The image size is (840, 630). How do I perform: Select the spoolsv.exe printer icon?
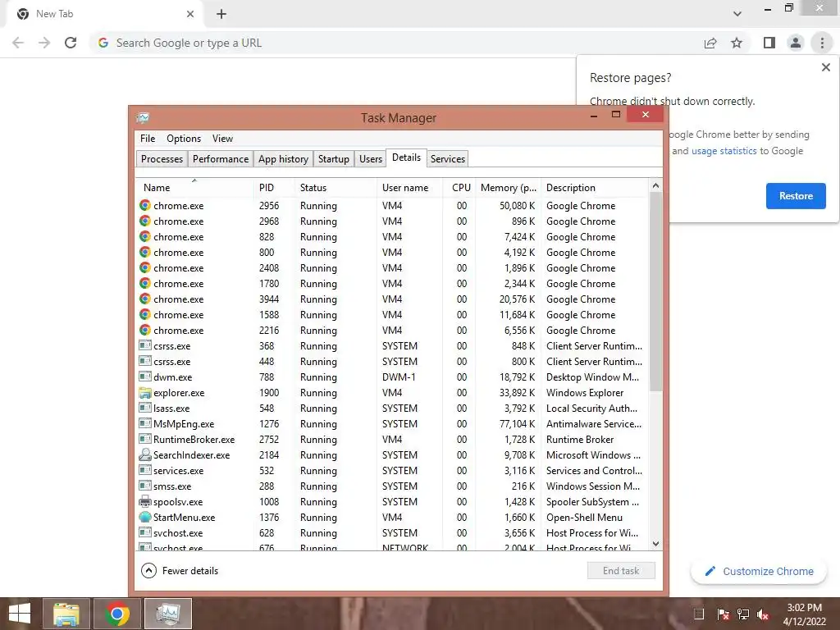[144, 502]
